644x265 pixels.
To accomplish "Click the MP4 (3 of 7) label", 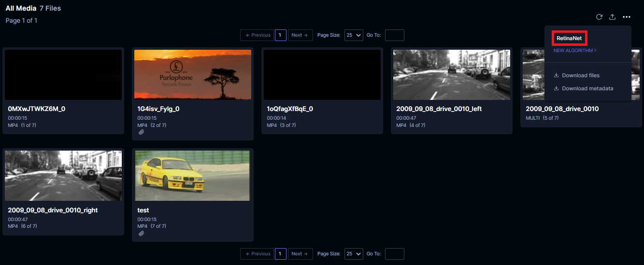I will pyautogui.click(x=281, y=125).
